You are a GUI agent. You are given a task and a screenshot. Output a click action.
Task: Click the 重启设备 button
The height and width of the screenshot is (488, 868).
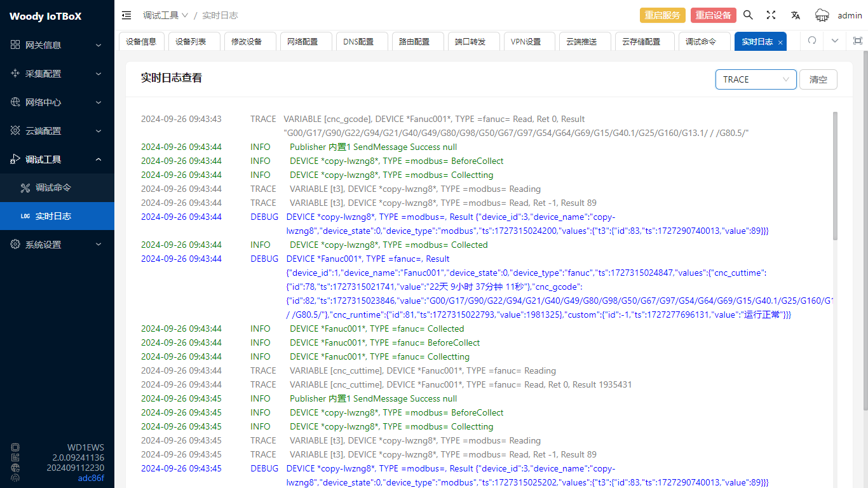pos(713,15)
